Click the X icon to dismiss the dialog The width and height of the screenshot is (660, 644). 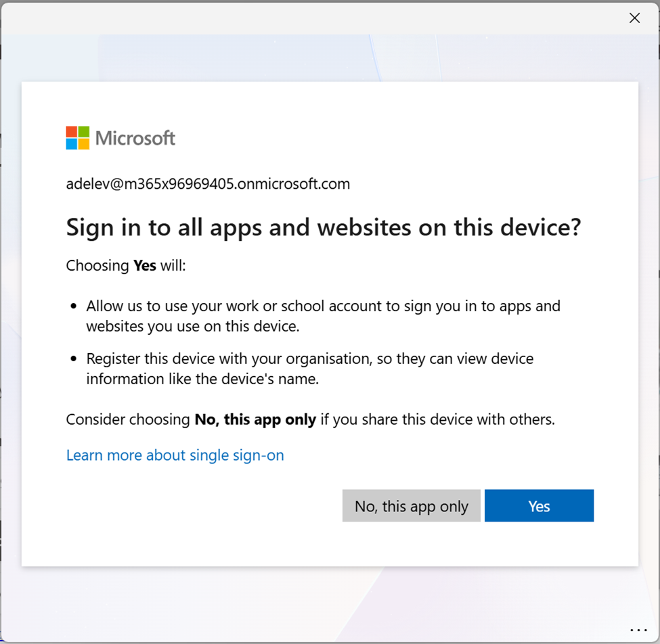pyautogui.click(x=634, y=18)
